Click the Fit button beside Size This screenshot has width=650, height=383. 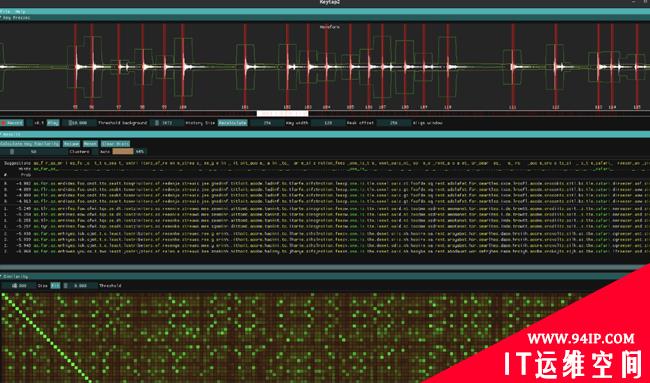point(55,286)
